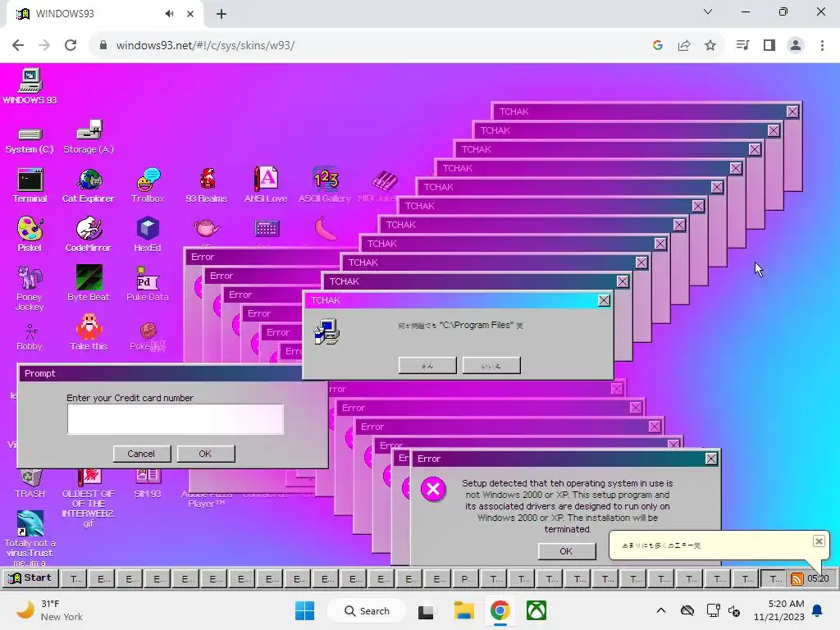Launch Cat Explorer browser icon
Screen dimensions: 840x630
tap(89, 185)
